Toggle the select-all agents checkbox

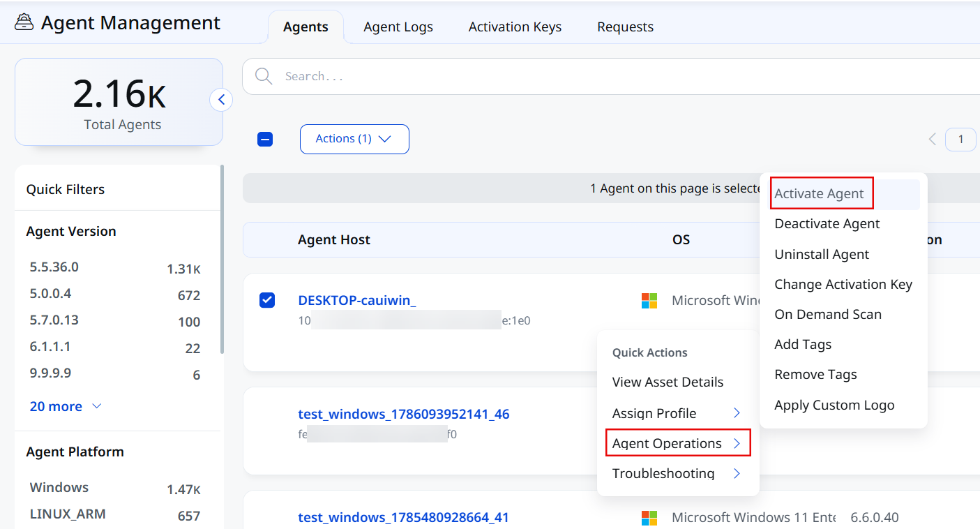265,139
